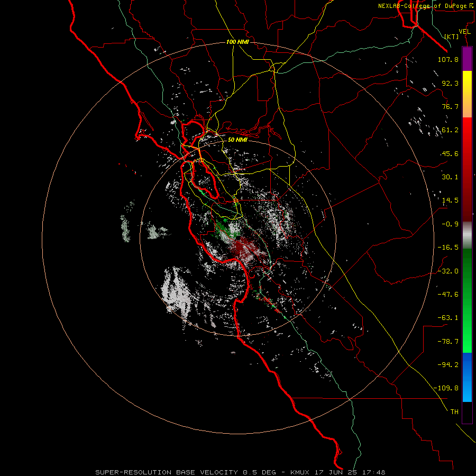Click the blue segment of color bar
This screenshot has height=476, width=476.
click(x=467, y=377)
